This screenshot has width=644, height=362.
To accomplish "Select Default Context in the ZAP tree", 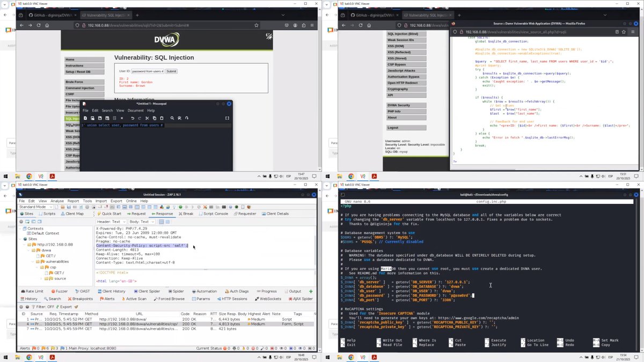I will pyautogui.click(x=43, y=233).
